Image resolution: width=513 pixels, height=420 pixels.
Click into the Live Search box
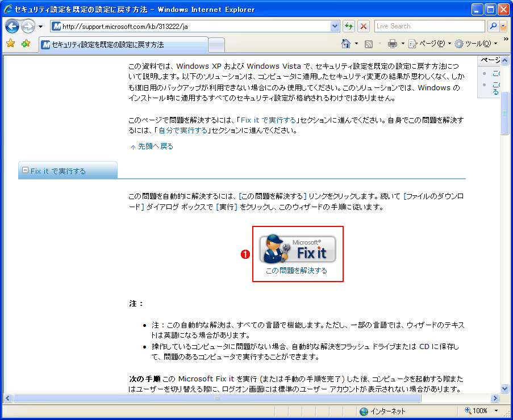pos(429,26)
